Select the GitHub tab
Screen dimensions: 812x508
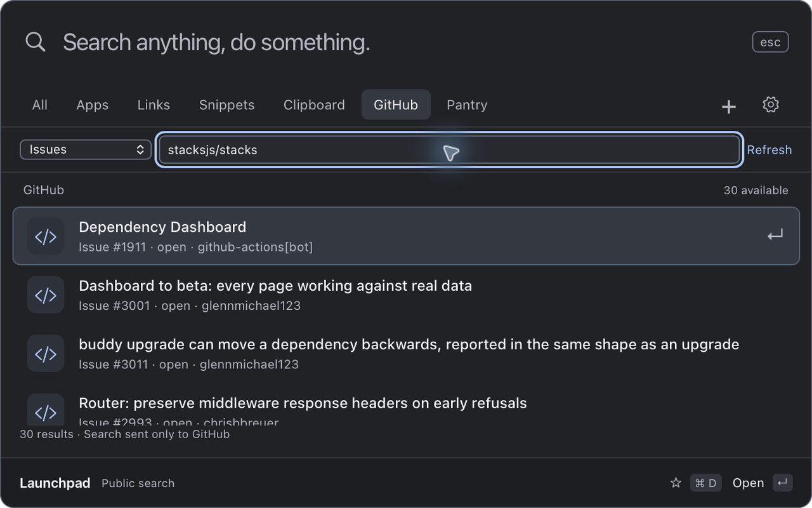(396, 105)
